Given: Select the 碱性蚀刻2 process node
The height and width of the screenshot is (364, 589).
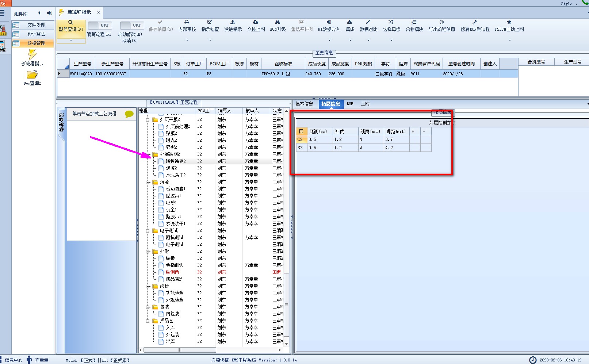Looking at the screenshot, I should point(176,161).
